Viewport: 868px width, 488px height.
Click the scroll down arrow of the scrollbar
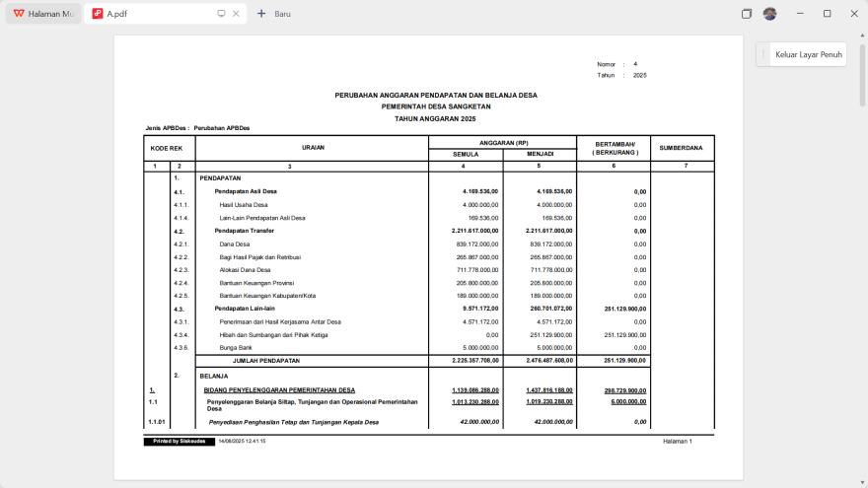point(862,483)
